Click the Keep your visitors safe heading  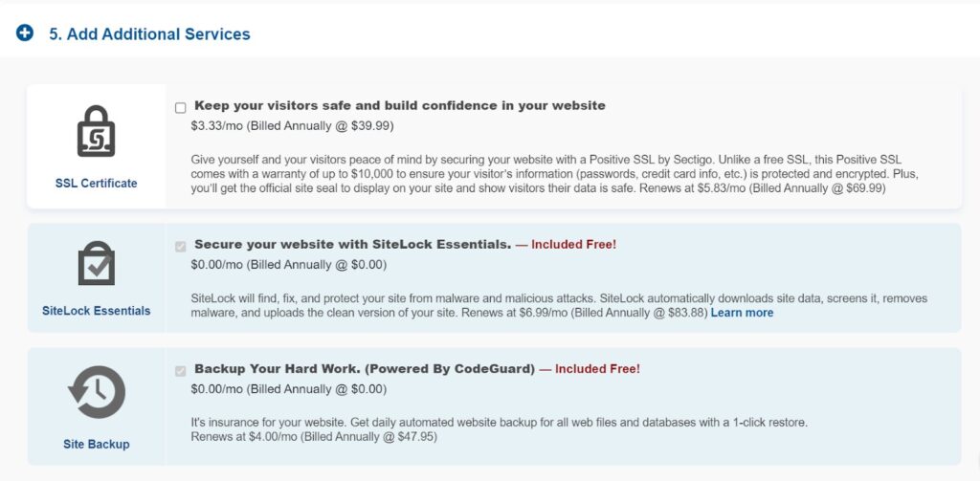coord(400,105)
